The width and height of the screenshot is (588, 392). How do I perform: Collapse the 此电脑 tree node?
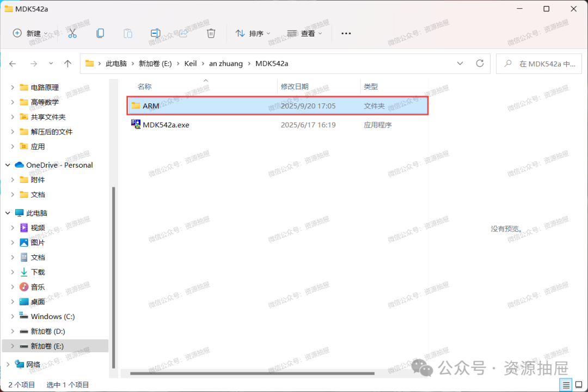[8, 213]
